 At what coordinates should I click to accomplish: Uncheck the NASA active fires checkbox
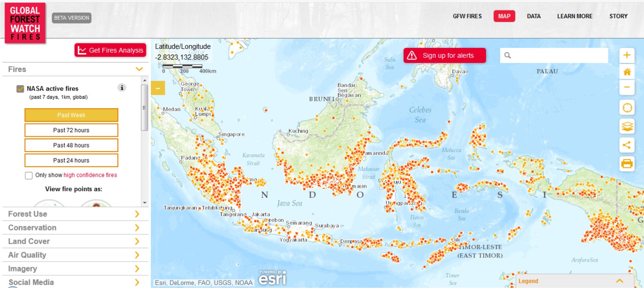tap(20, 89)
